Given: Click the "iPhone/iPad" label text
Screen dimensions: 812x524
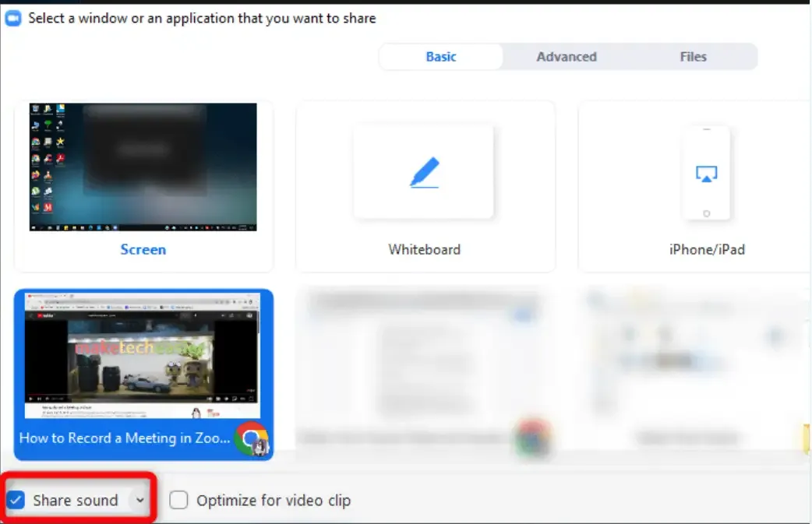Looking at the screenshot, I should click(706, 250).
